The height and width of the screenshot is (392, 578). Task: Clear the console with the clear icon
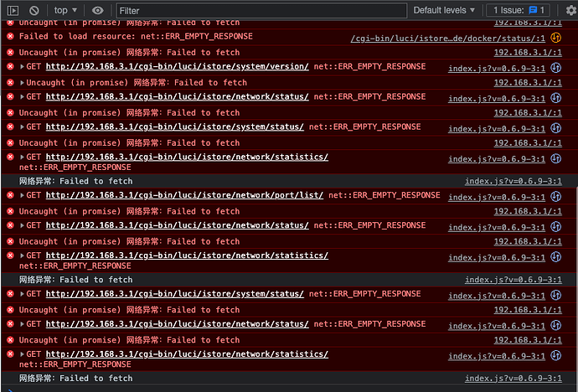[x=34, y=10]
